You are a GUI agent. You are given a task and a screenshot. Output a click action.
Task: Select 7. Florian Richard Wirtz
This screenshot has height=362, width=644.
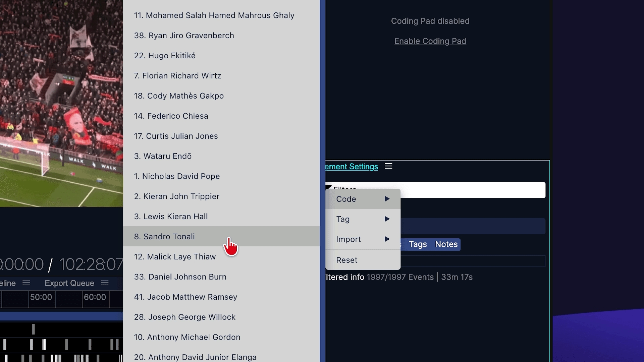[x=177, y=76]
